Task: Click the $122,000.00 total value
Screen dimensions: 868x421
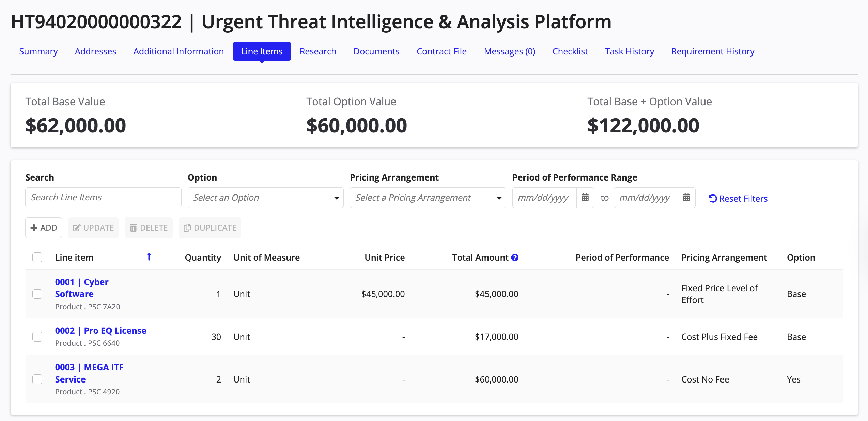Action: (x=643, y=125)
